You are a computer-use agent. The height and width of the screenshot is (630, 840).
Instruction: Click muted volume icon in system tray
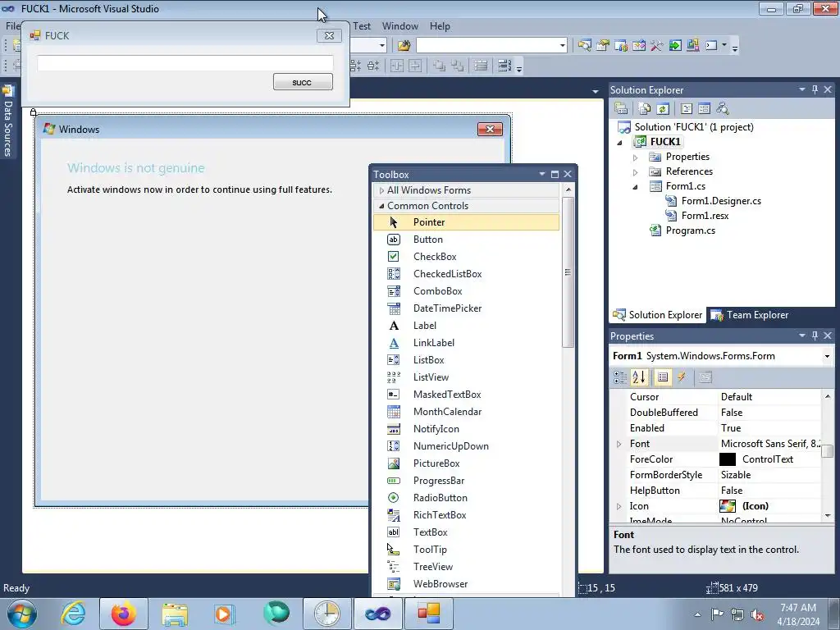(757, 614)
